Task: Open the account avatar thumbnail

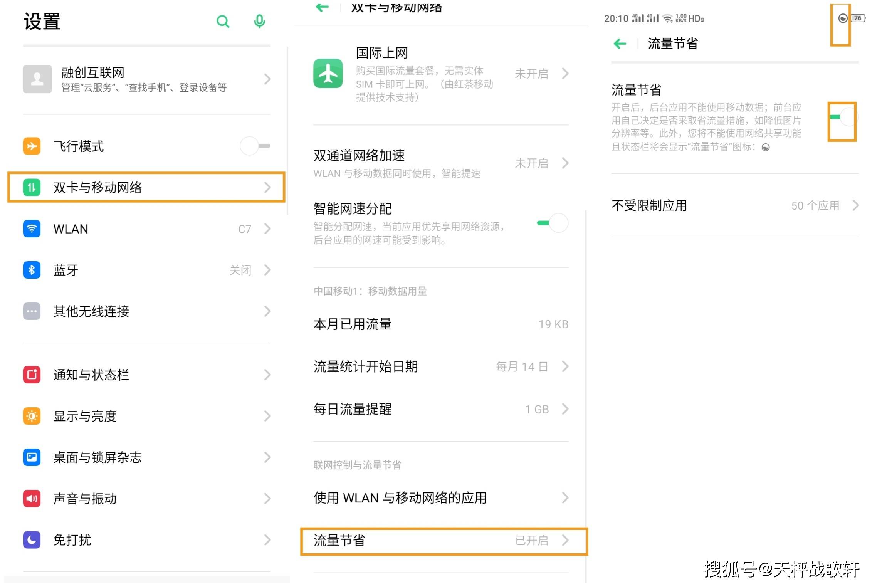Action: (x=37, y=79)
